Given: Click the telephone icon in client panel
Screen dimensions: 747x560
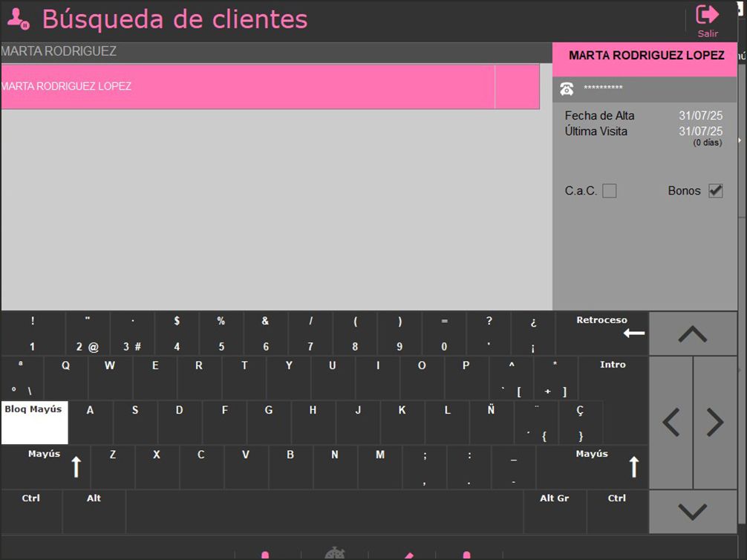Looking at the screenshot, I should click(567, 89).
